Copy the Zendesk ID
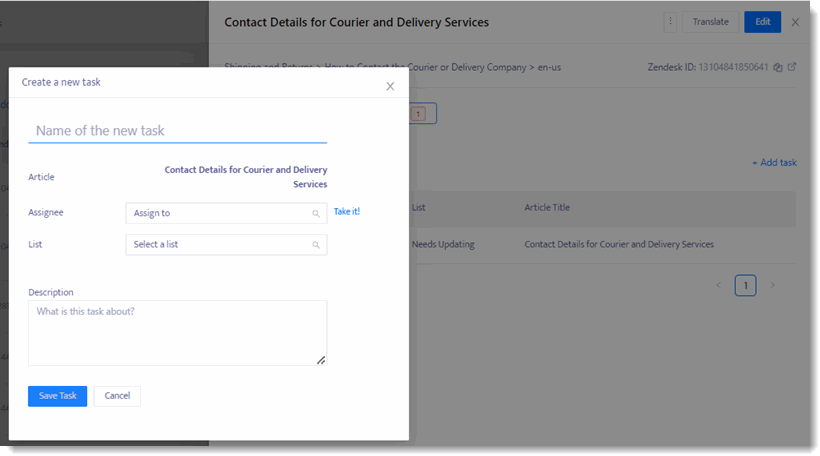820x456 pixels. tap(778, 67)
